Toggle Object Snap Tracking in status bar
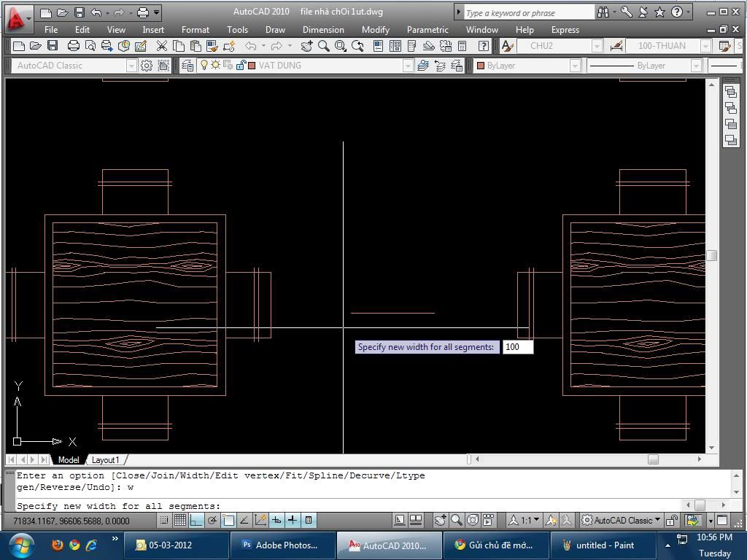Viewport: 747px width, 560px height. tap(244, 521)
